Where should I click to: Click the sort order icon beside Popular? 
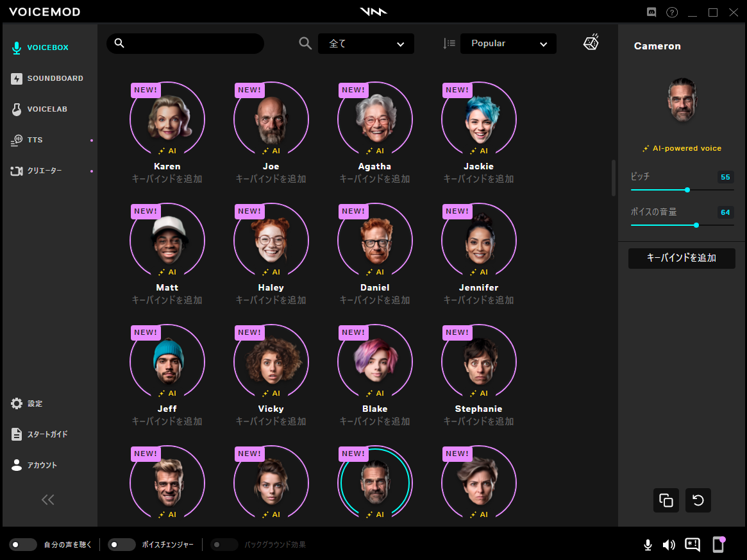(x=449, y=44)
